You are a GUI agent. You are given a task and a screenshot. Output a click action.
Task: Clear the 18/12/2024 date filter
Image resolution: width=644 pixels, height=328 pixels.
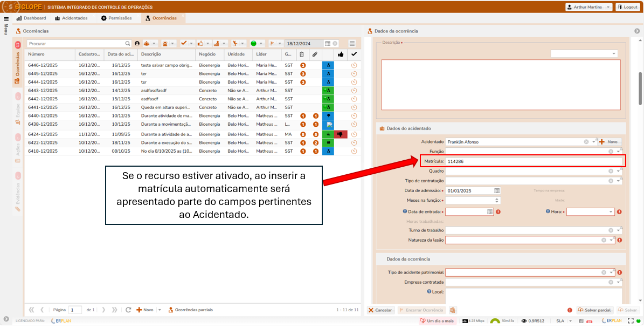(335, 44)
